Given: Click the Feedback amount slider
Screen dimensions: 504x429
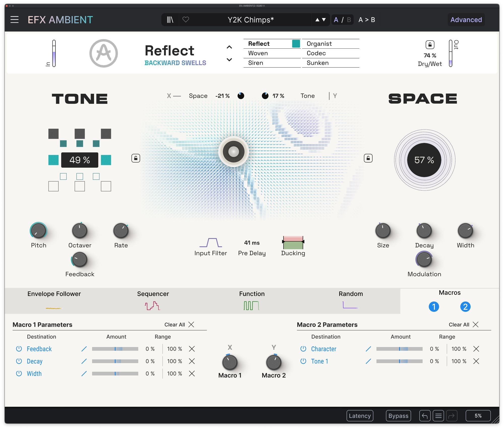Looking at the screenshot, I should (x=115, y=349).
